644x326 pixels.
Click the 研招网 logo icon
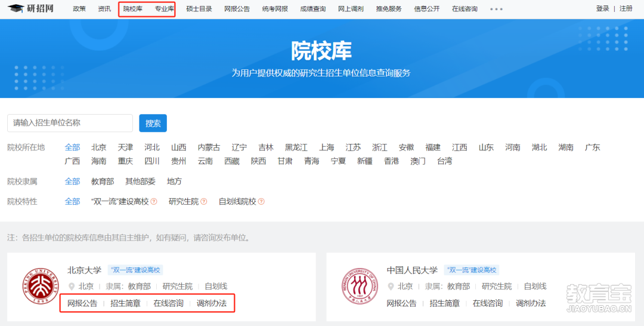point(16,8)
